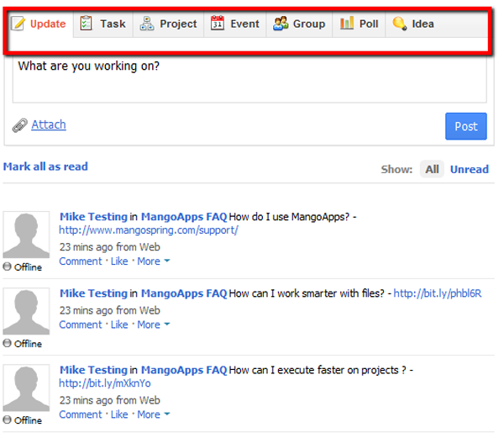Select the Poll tab
Screen dimensions: 504x438
[359, 24]
